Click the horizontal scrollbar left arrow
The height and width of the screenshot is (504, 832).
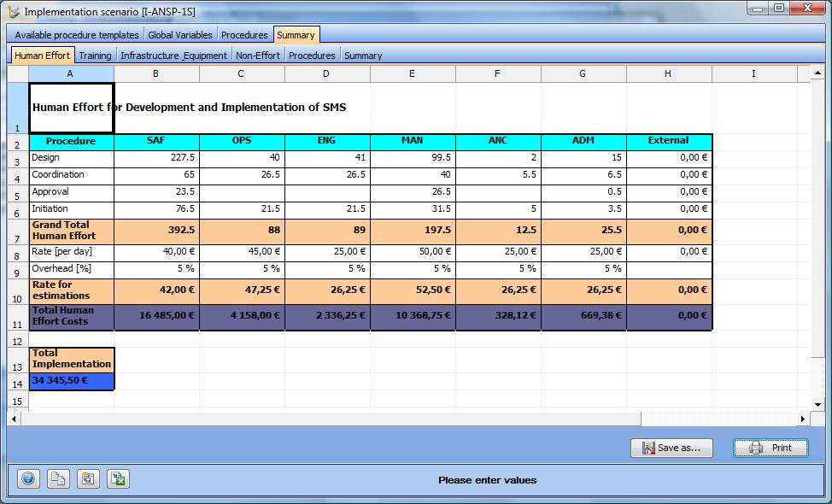14,419
